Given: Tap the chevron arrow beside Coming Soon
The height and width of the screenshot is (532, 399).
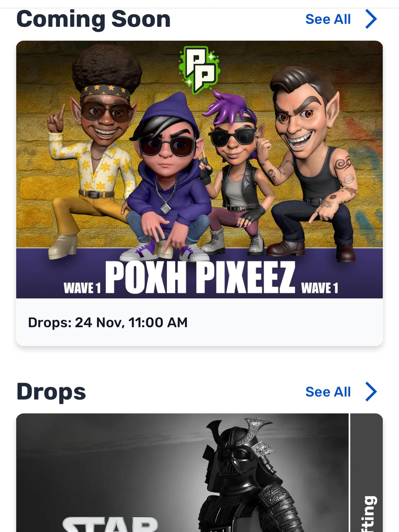Looking at the screenshot, I should pyautogui.click(x=371, y=19).
